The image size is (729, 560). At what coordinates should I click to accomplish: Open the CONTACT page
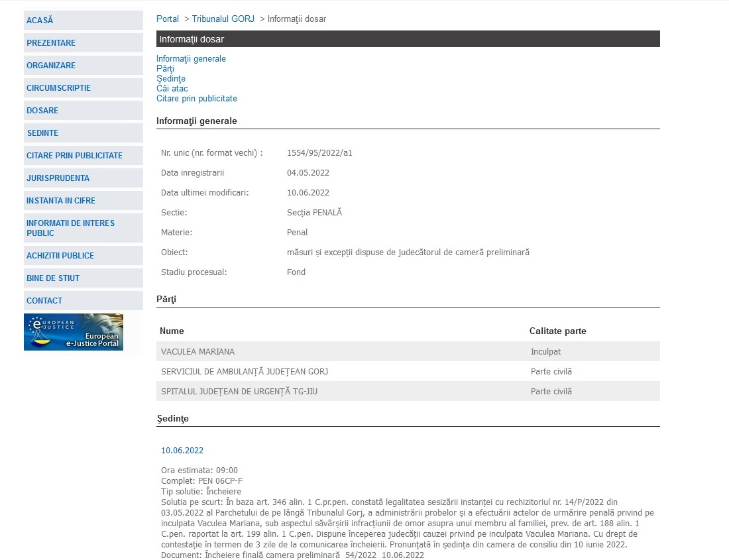pos(44,301)
